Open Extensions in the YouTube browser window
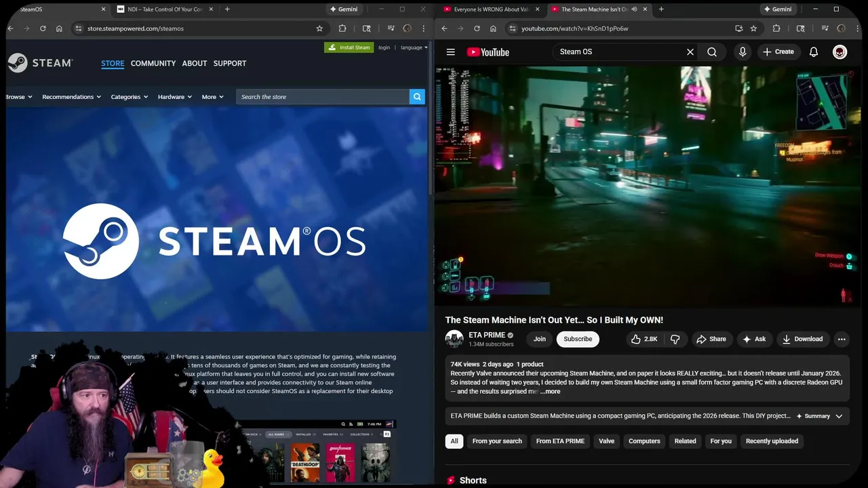This screenshot has height=488, width=868. tap(776, 28)
